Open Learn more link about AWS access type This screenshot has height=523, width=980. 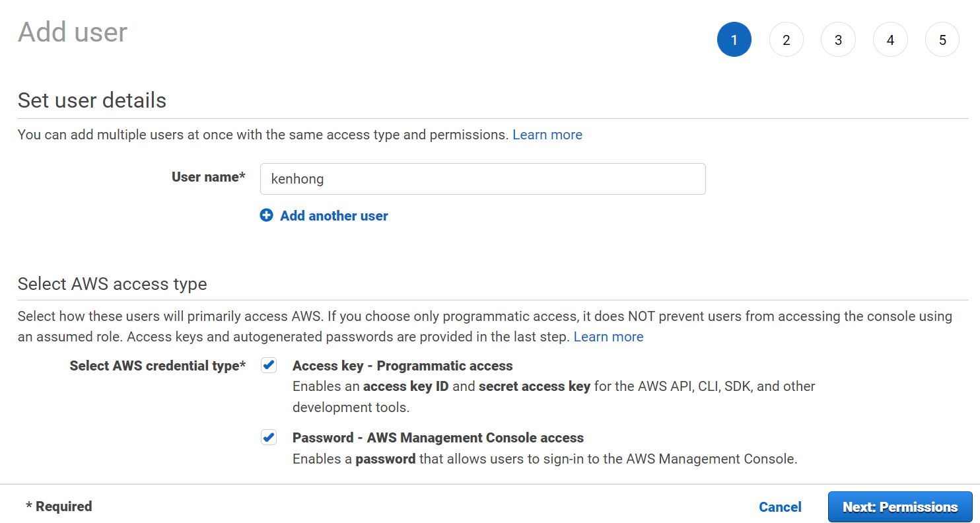(608, 337)
